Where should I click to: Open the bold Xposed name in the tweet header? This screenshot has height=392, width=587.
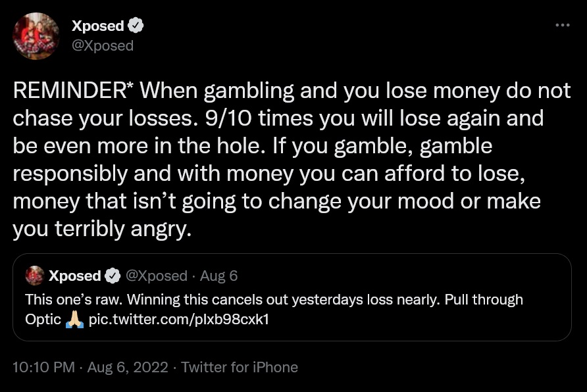pyautogui.click(x=97, y=26)
